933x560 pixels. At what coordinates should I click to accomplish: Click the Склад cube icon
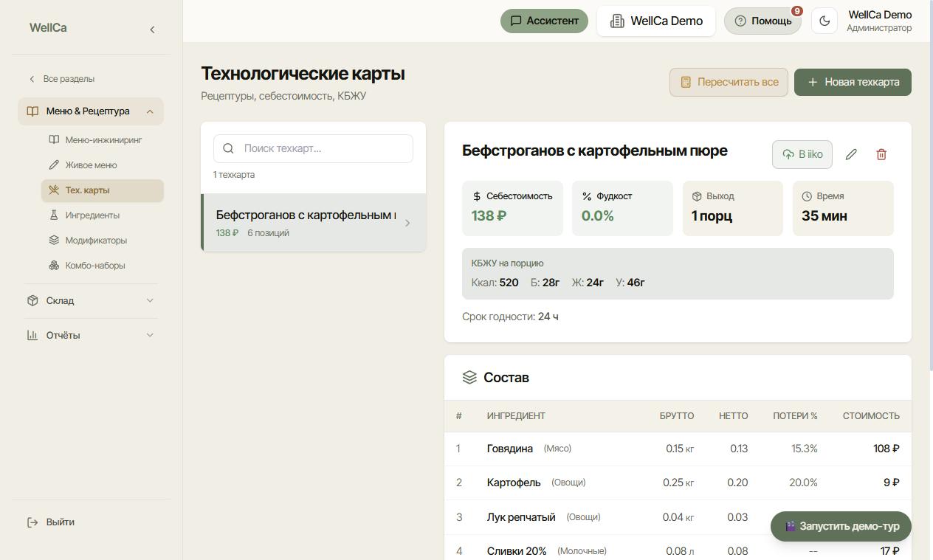point(32,301)
